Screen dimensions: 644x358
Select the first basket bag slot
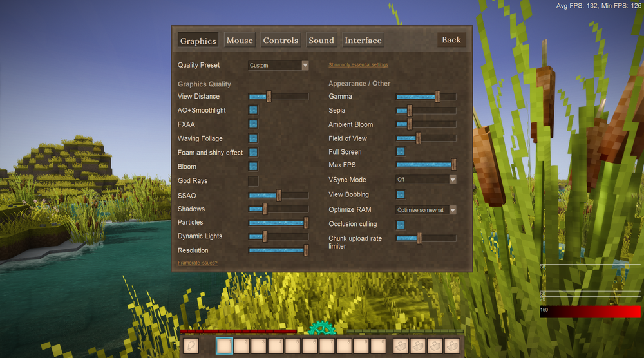click(x=401, y=346)
